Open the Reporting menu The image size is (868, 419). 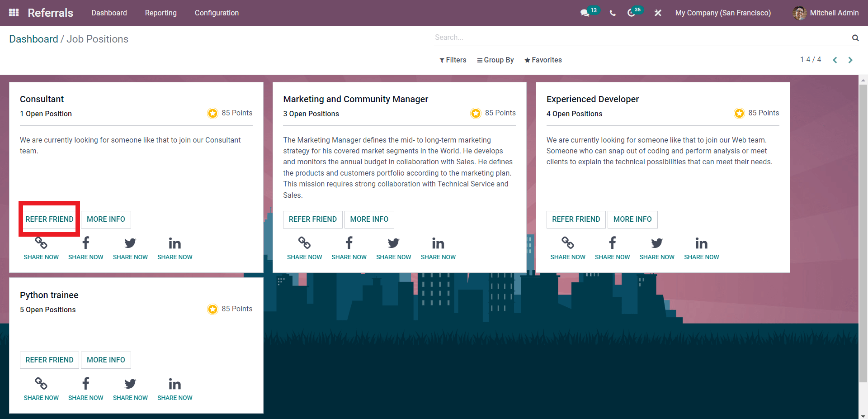tap(161, 13)
